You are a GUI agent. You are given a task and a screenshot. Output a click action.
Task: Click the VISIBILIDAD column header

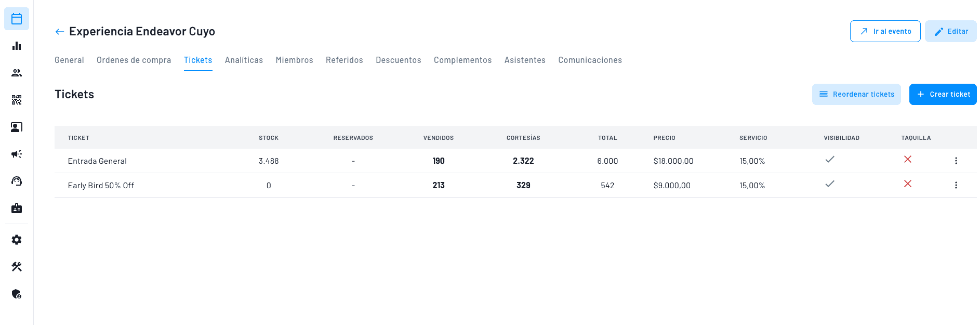point(842,138)
